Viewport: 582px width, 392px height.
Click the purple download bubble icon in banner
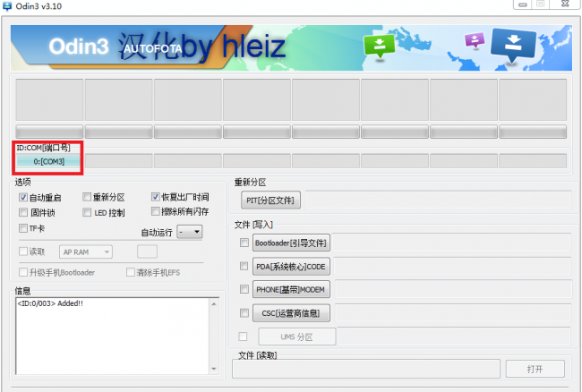coord(475,39)
